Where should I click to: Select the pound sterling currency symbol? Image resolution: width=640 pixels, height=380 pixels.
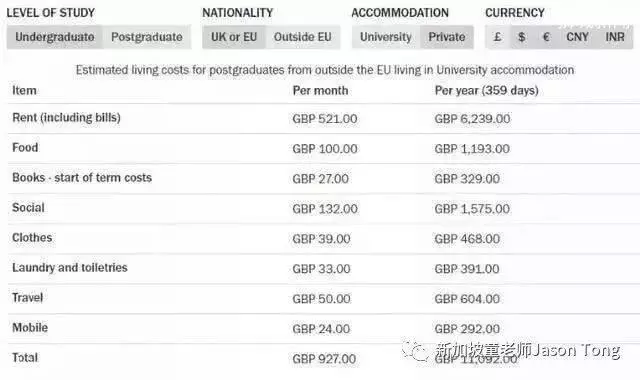pyautogui.click(x=498, y=37)
